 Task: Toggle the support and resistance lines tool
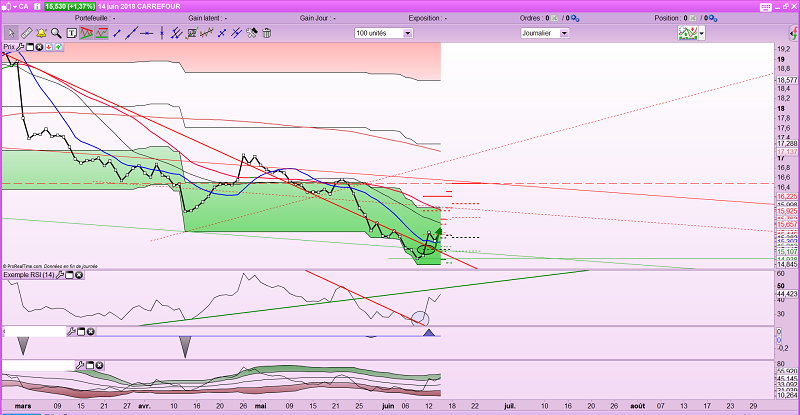[x=102, y=33]
